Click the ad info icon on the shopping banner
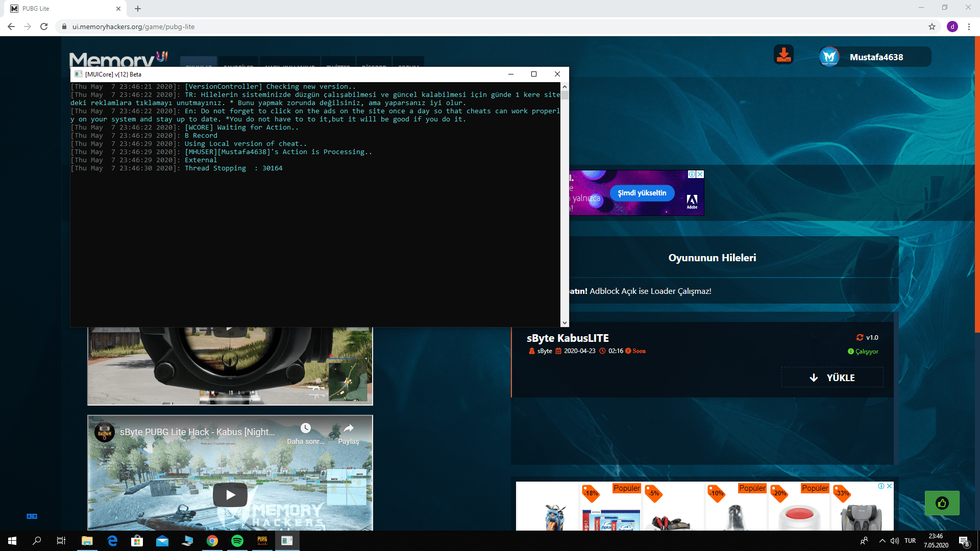 coord(881,486)
